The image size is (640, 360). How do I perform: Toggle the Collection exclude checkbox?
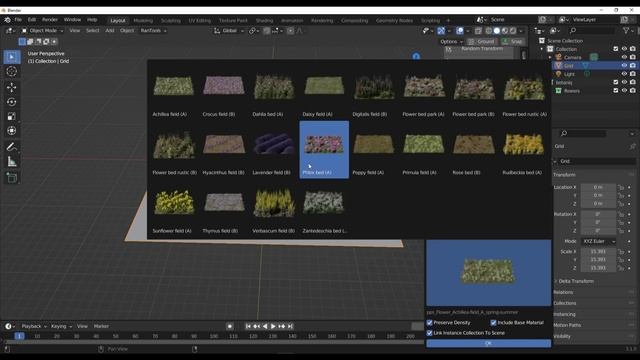[616, 49]
